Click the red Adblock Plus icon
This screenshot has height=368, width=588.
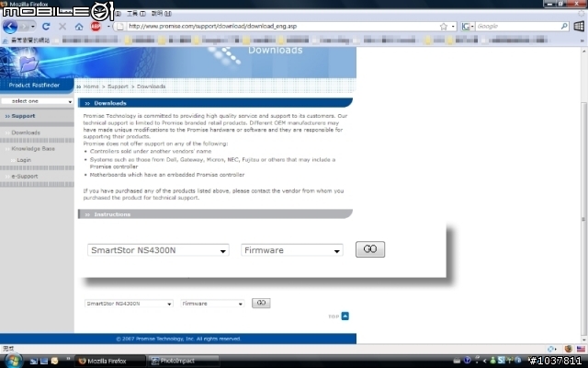pyautogui.click(x=96, y=27)
